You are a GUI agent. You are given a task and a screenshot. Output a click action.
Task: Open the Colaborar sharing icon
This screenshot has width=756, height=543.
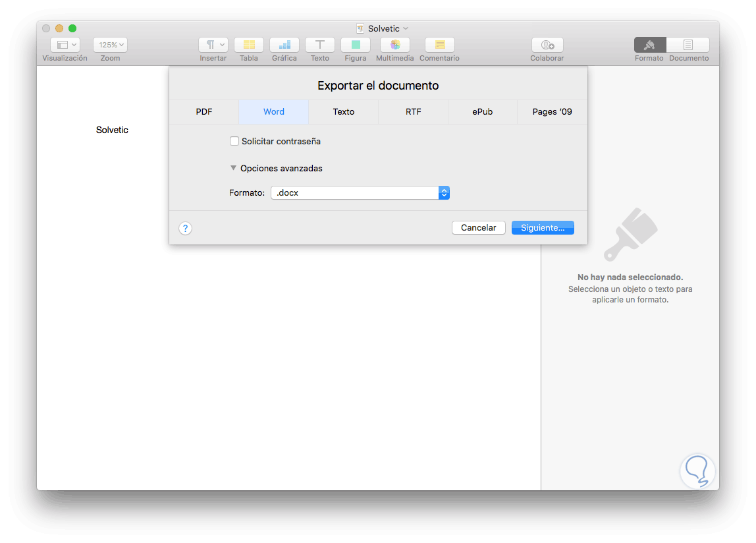click(x=547, y=45)
